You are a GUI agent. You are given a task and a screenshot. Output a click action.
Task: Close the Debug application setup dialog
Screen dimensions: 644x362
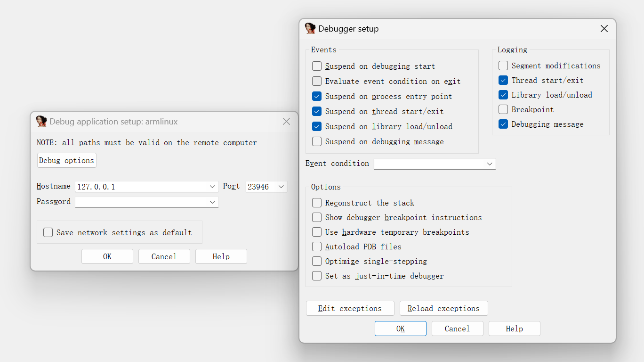point(286,122)
